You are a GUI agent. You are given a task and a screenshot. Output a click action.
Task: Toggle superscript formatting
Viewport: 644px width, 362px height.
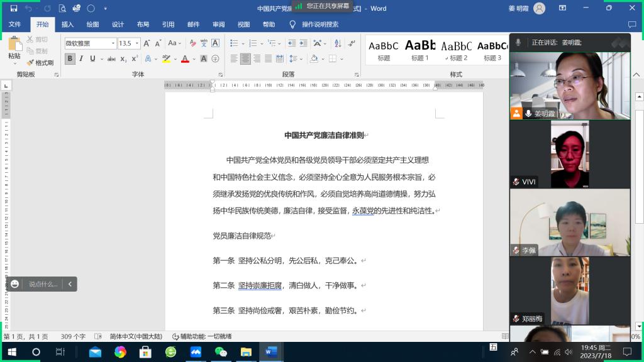135,59
